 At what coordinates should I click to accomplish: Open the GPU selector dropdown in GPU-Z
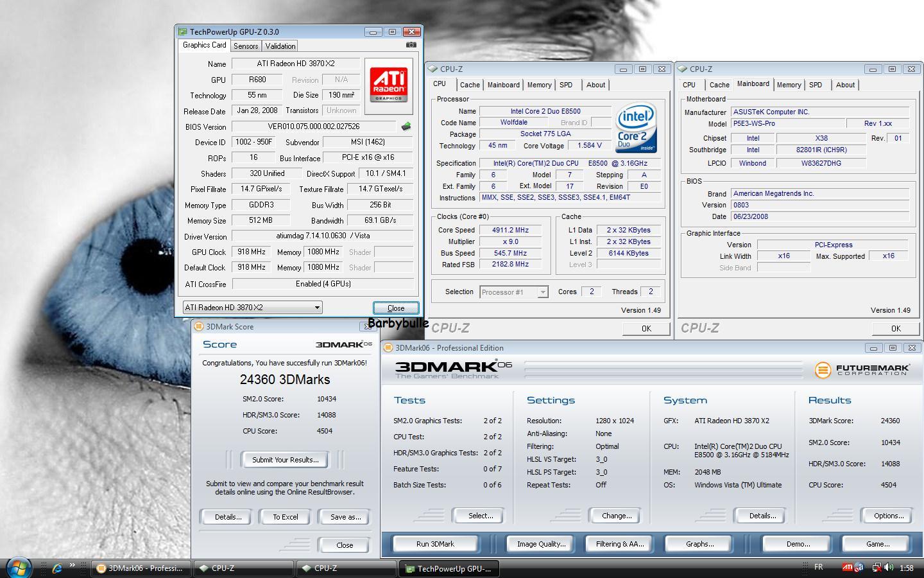tap(252, 308)
